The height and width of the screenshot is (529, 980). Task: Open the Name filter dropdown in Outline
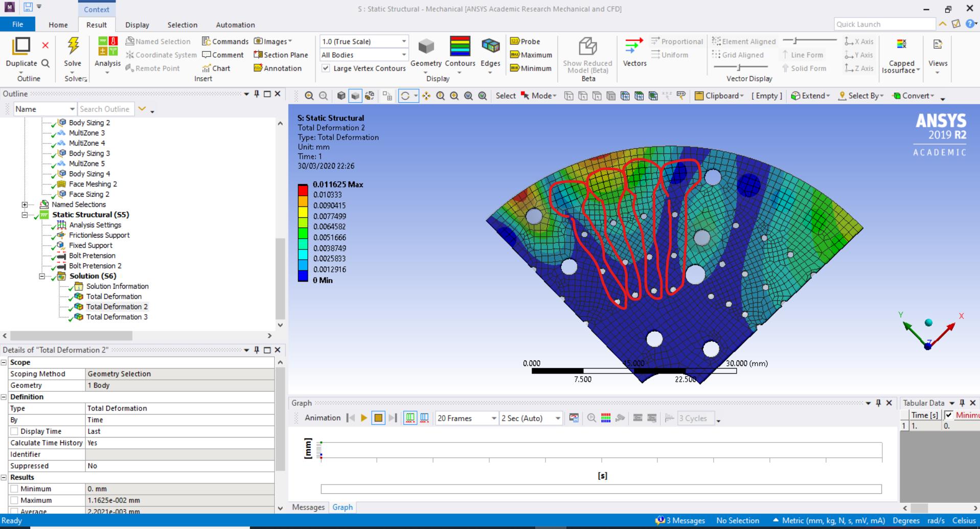[45, 109]
